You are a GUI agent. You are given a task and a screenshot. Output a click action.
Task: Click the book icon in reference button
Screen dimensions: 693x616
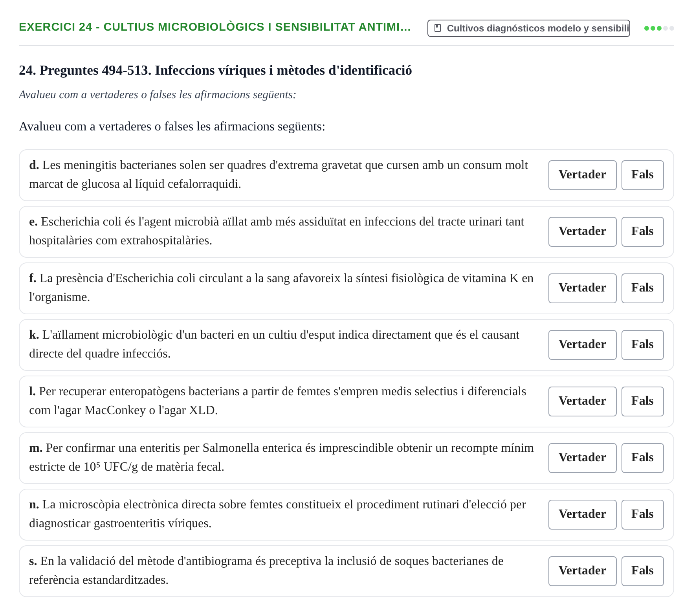438,28
